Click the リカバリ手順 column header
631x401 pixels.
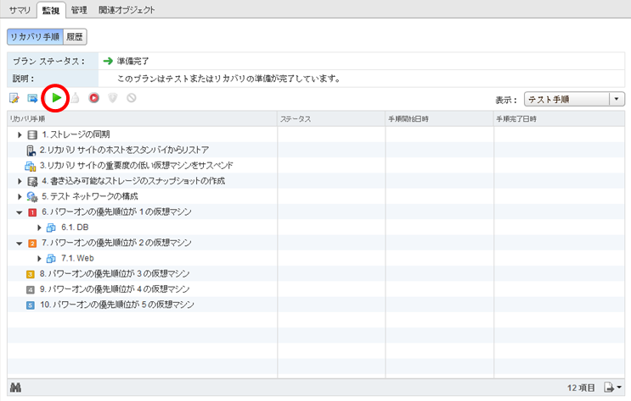click(142, 119)
